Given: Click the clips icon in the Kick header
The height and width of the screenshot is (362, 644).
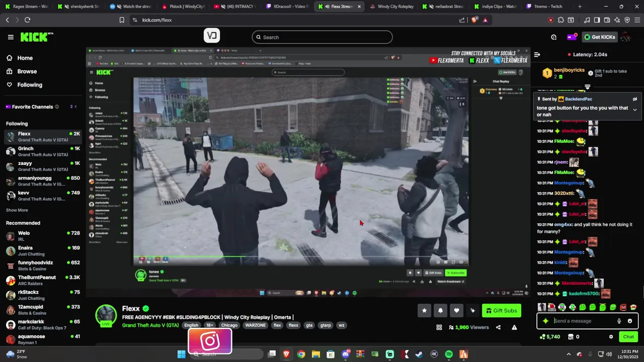Looking at the screenshot, I should (553, 37).
